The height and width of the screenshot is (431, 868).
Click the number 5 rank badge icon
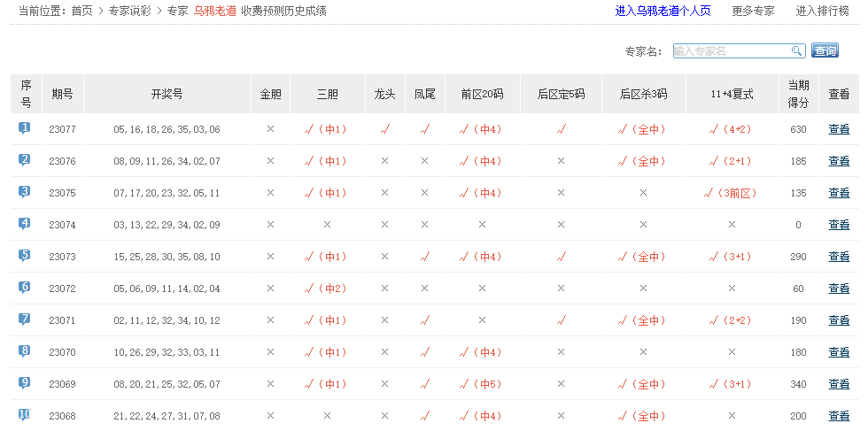click(25, 256)
